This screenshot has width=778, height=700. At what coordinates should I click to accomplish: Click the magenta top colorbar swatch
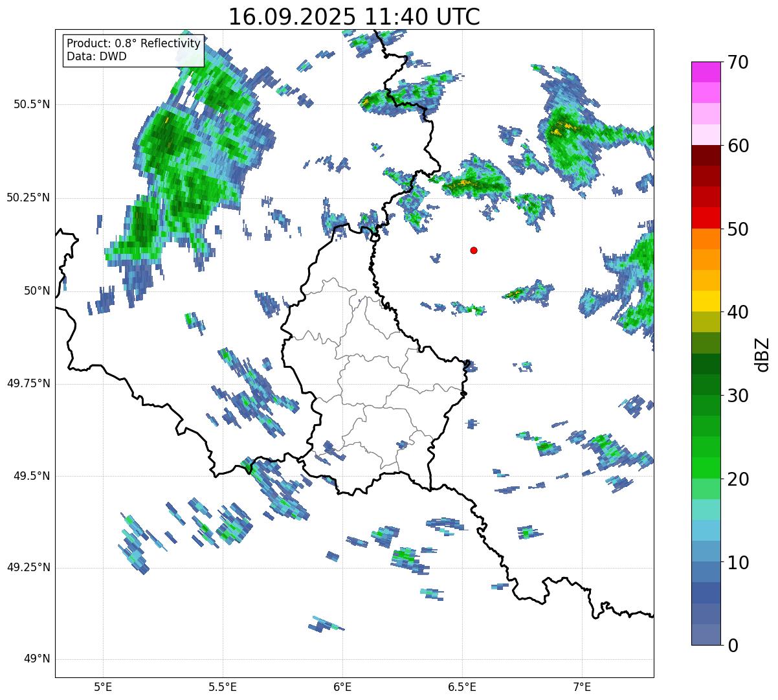pyautogui.click(x=706, y=72)
